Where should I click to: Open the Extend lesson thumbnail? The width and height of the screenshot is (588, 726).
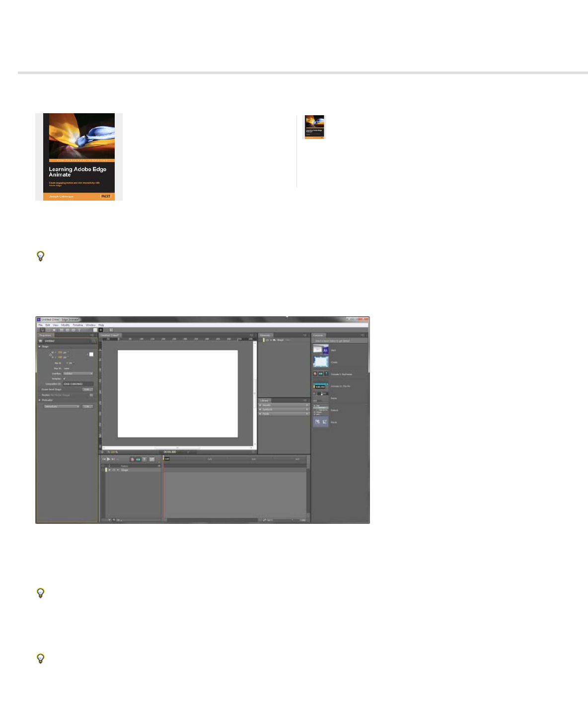point(321,410)
